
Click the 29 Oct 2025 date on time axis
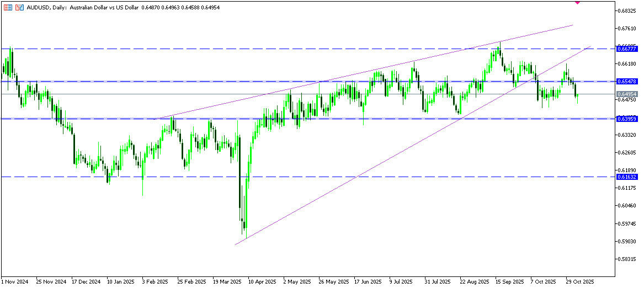581,281
